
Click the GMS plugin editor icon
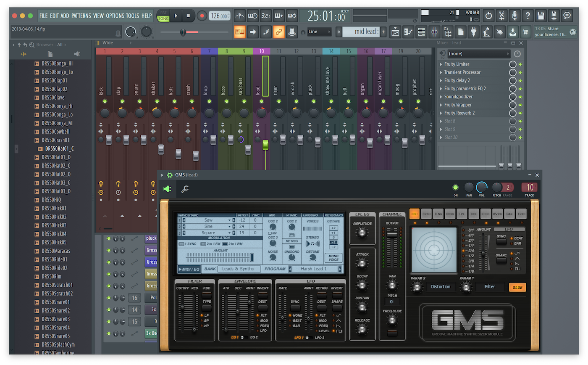[x=167, y=190]
